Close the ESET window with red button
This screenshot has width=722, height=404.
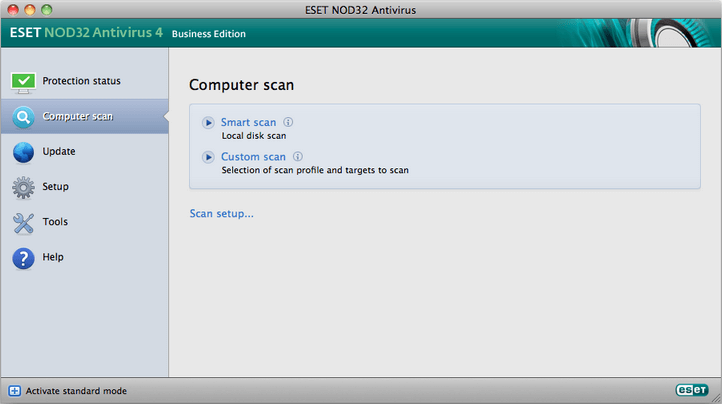[x=13, y=10]
